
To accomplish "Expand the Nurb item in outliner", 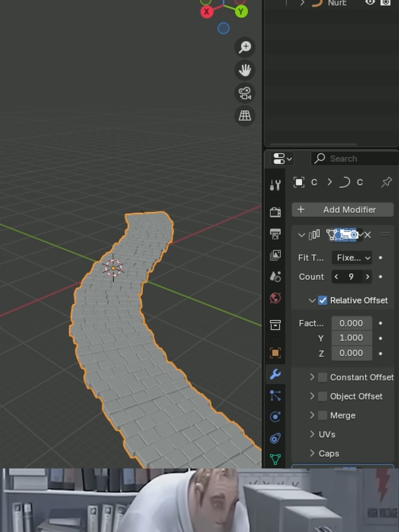I will (x=302, y=3).
